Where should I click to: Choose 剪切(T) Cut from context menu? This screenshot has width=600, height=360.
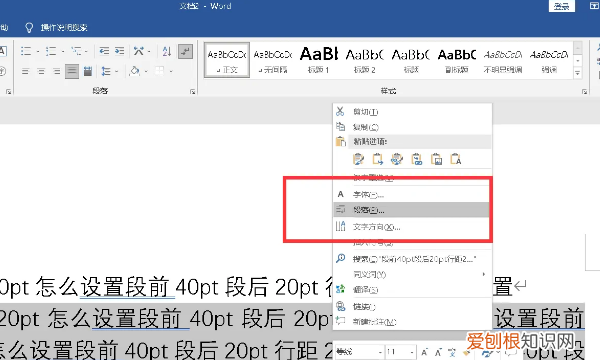click(412, 112)
